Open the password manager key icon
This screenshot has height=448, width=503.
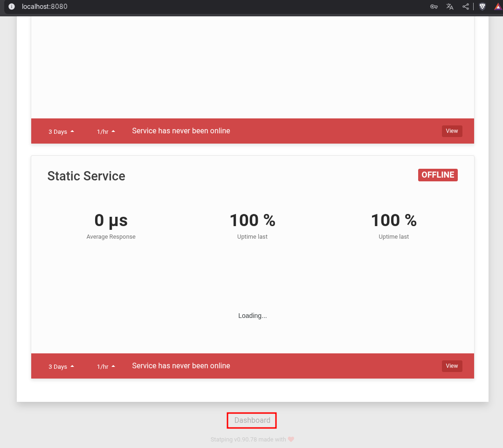tap(434, 7)
